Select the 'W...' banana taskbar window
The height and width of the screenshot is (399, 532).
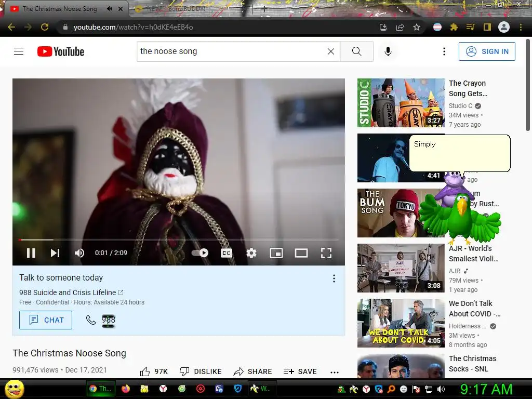coord(262,389)
